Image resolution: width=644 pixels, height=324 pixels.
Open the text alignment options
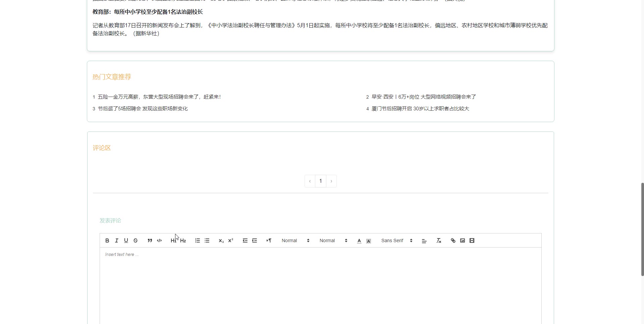[424, 240]
